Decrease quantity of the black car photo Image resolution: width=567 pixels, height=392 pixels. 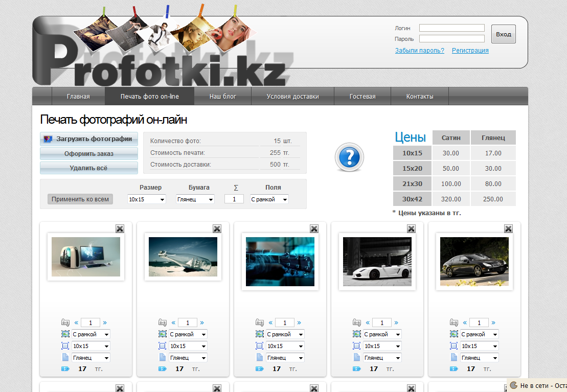[x=465, y=322]
